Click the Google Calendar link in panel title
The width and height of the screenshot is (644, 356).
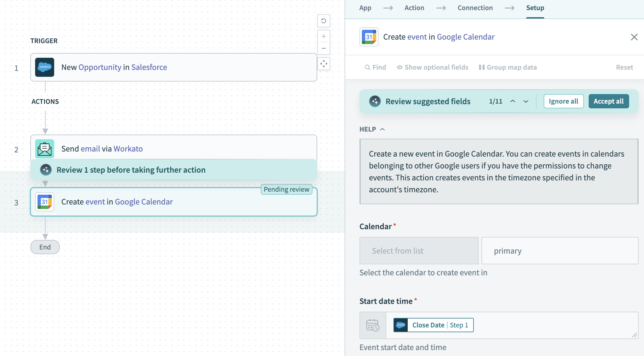pyautogui.click(x=466, y=37)
